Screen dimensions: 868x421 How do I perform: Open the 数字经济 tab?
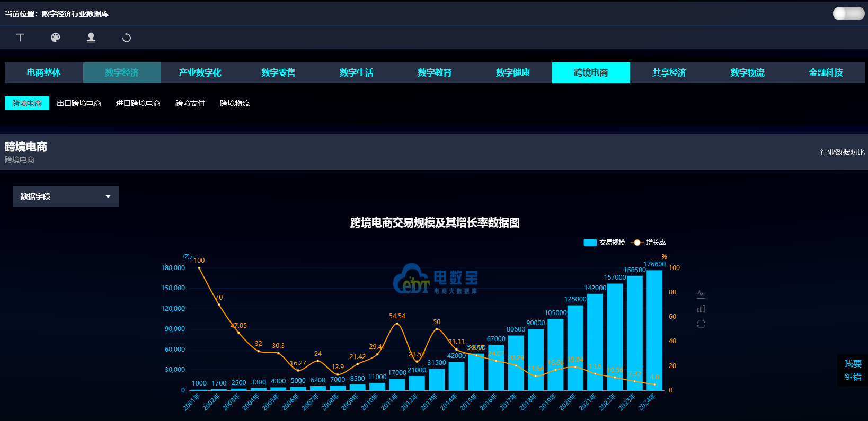[x=122, y=73]
